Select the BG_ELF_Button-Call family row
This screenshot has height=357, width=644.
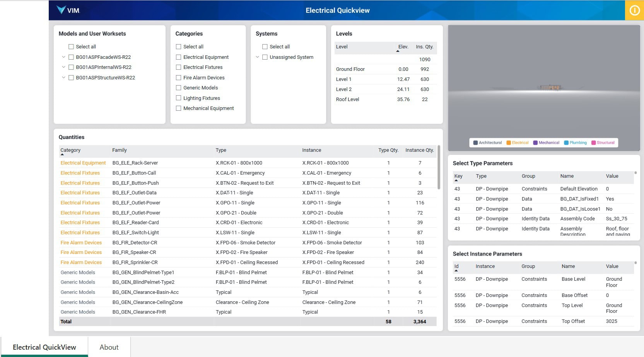(248, 173)
